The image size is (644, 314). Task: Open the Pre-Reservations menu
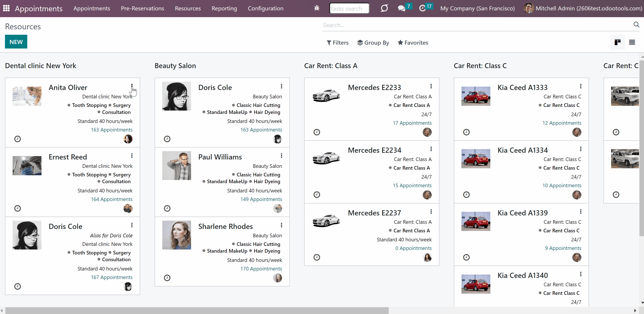point(142,8)
